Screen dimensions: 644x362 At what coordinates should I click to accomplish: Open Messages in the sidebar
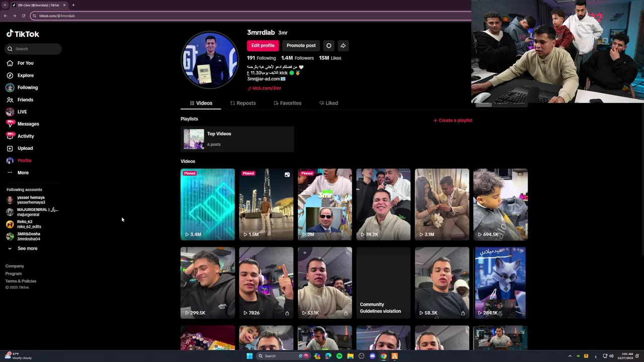pyautogui.click(x=23, y=124)
